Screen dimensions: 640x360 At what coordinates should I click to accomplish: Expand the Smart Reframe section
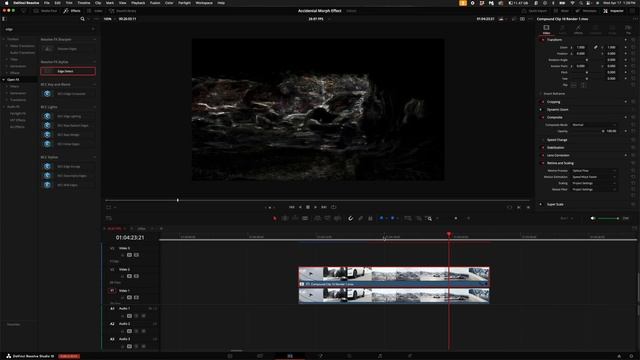click(x=554, y=93)
